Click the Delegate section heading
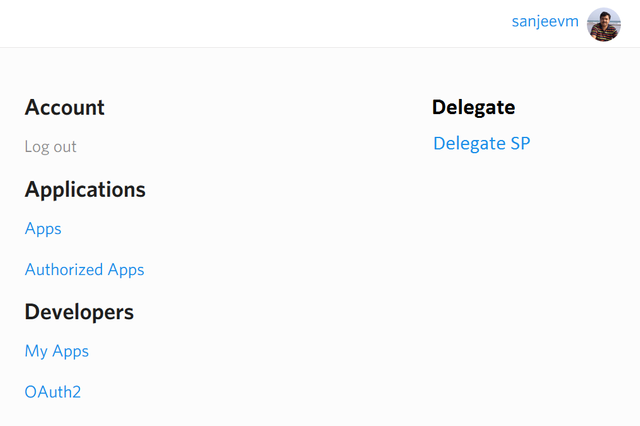 pyautogui.click(x=473, y=108)
